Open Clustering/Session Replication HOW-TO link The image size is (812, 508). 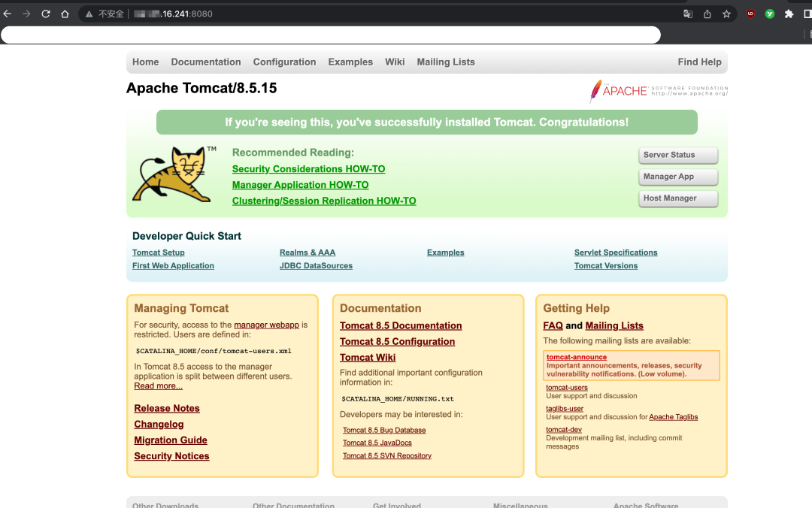[324, 201]
